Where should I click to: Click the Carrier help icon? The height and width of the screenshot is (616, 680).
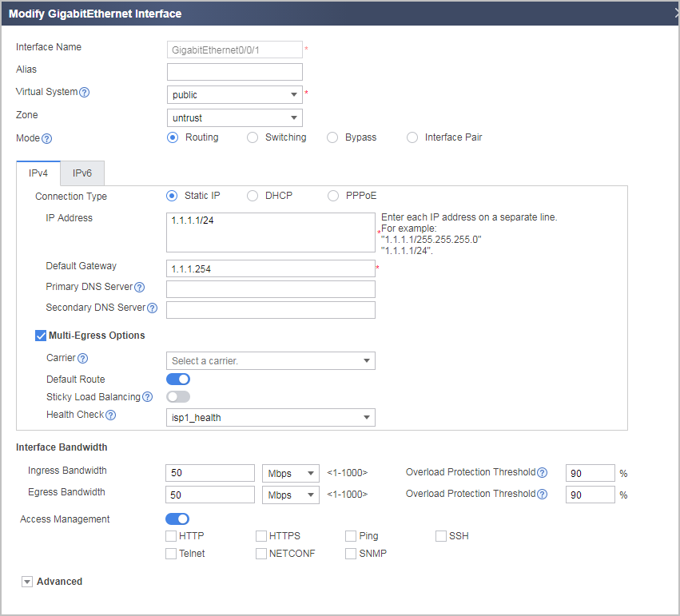(82, 359)
